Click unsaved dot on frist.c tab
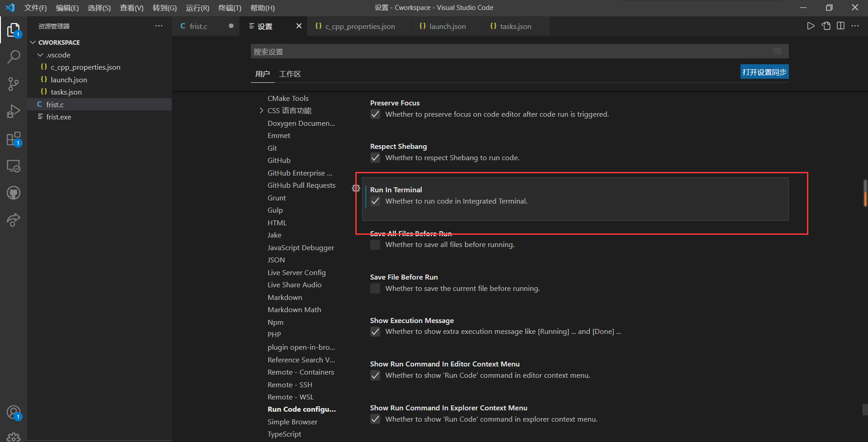Image resolution: width=868 pixels, height=442 pixels. pyautogui.click(x=231, y=26)
